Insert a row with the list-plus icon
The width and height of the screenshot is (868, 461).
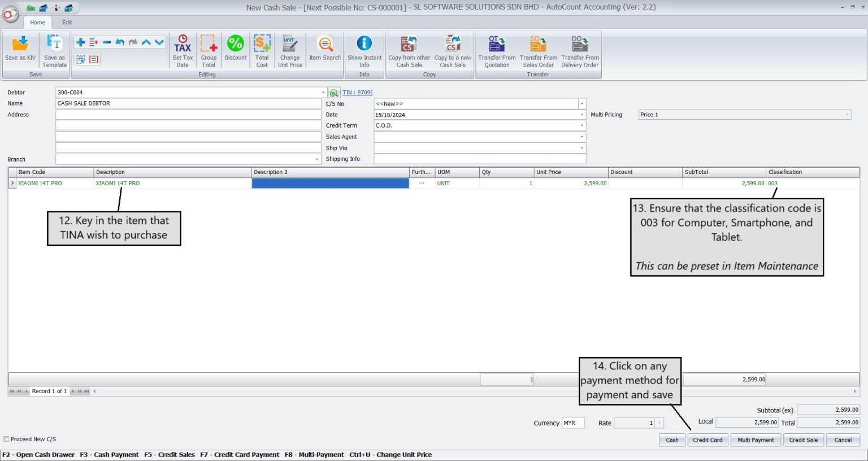94,42
